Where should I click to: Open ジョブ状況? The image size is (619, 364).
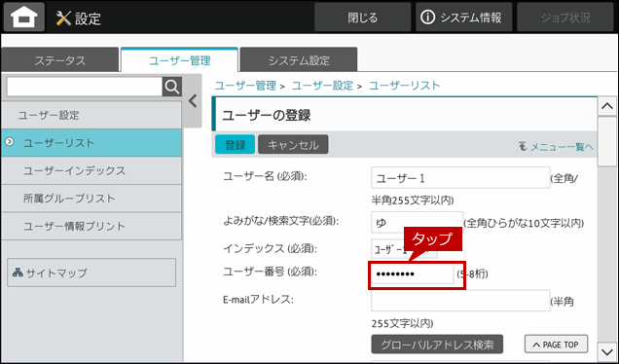click(x=565, y=18)
